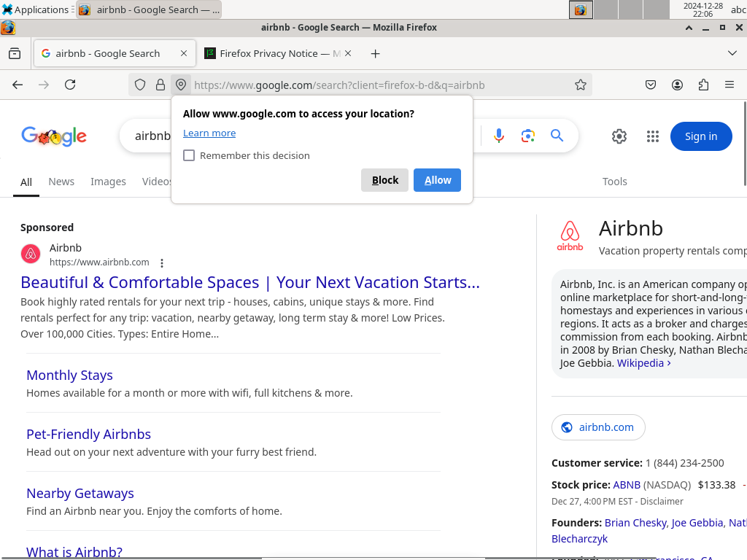The image size is (747, 560).
Task: Open the Applications menu in panel
Action: [x=36, y=9]
